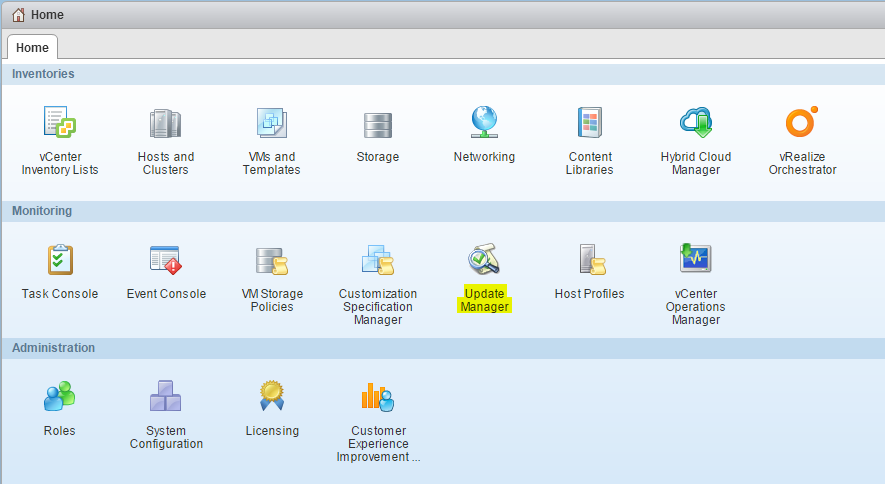
Task: Open VM Storage Policies
Action: pyautogui.click(x=272, y=260)
